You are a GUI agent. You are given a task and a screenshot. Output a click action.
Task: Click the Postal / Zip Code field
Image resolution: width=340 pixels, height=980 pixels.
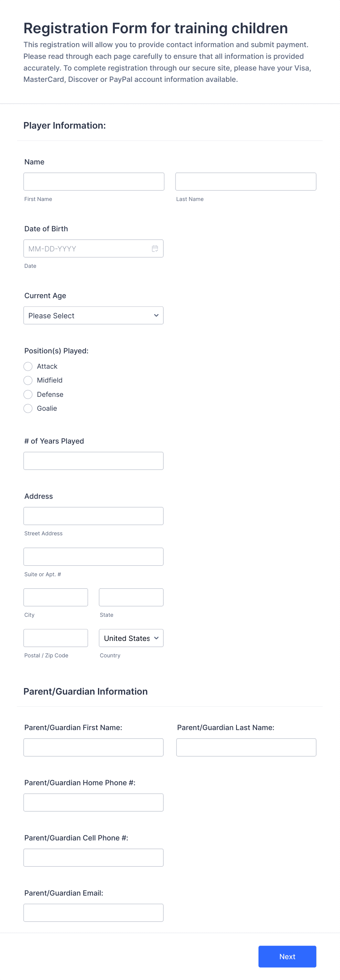[x=56, y=638]
